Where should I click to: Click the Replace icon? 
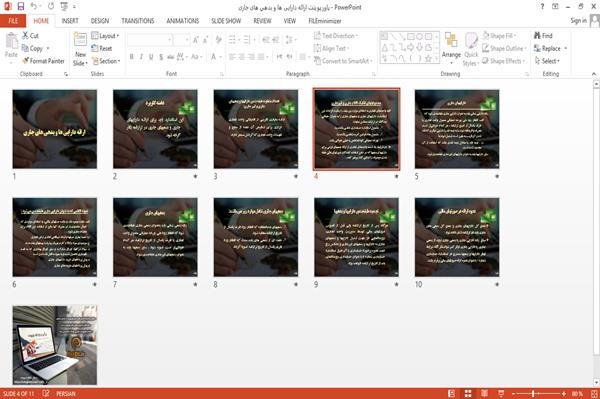[537, 48]
